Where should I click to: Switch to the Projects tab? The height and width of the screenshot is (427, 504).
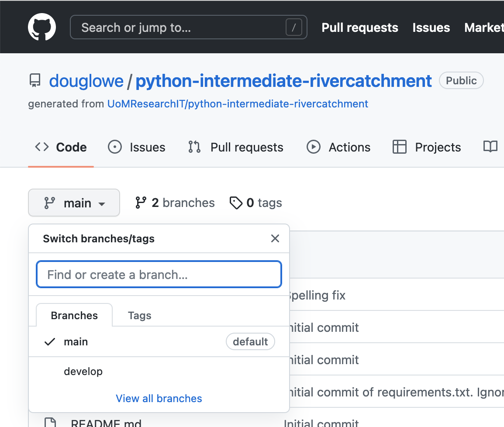click(427, 147)
